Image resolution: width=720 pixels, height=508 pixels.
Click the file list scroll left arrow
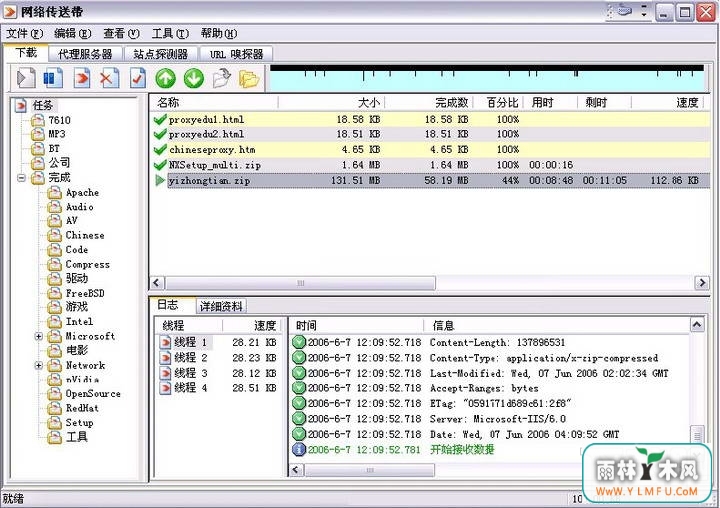(x=157, y=283)
